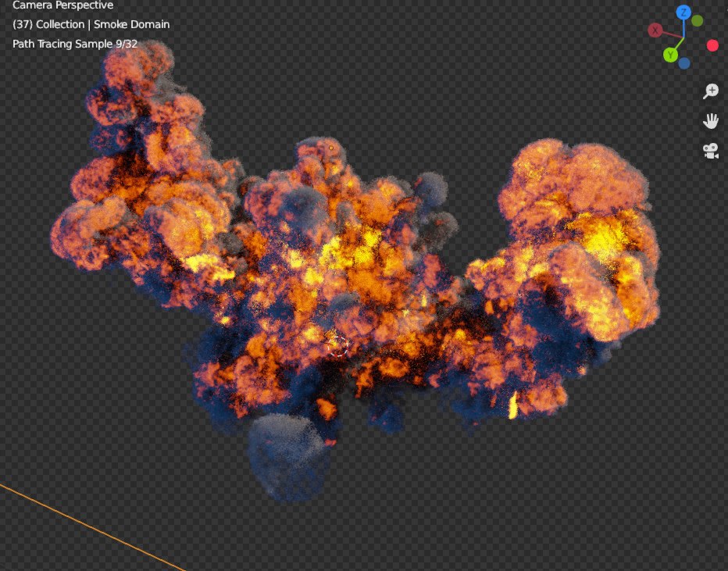
Task: Click the orange camera border line
Action: pyautogui.click(x=93, y=528)
